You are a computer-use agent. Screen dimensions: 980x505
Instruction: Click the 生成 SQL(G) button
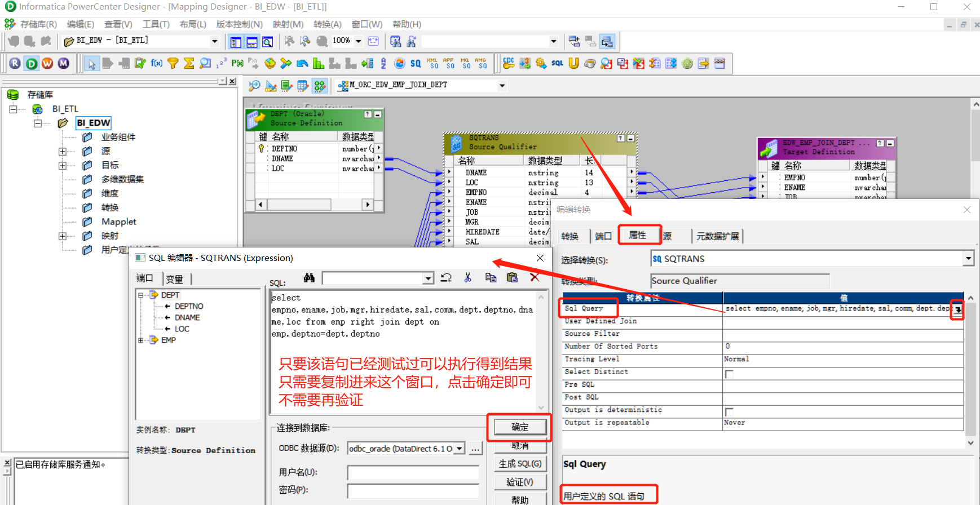[520, 463]
